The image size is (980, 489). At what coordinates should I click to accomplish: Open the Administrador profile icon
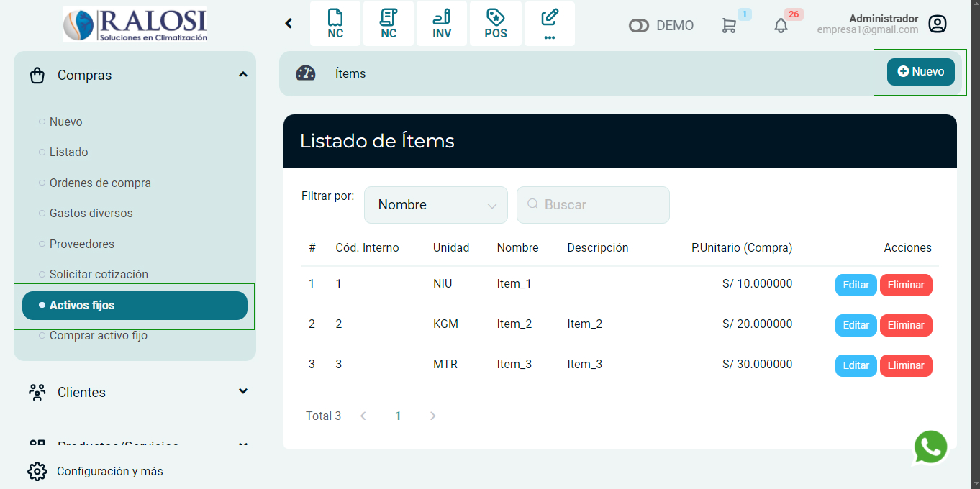pyautogui.click(x=938, y=24)
